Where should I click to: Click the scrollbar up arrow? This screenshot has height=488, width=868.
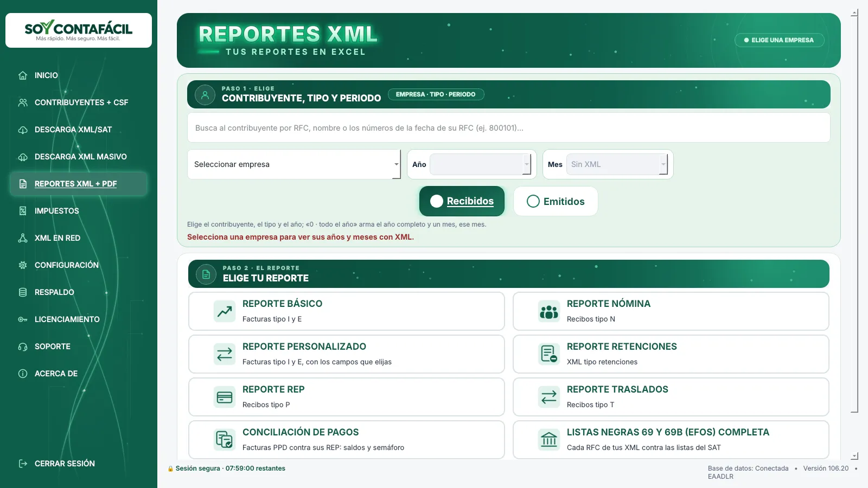point(854,12)
